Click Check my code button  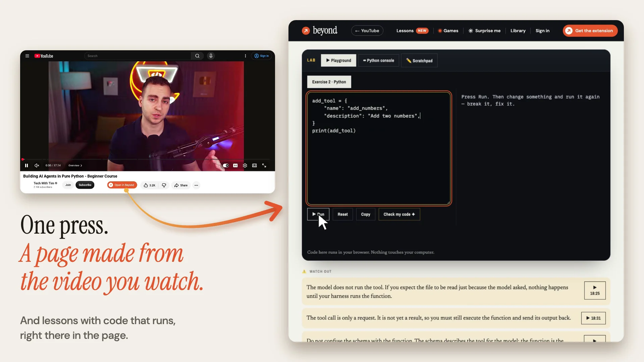pos(399,214)
